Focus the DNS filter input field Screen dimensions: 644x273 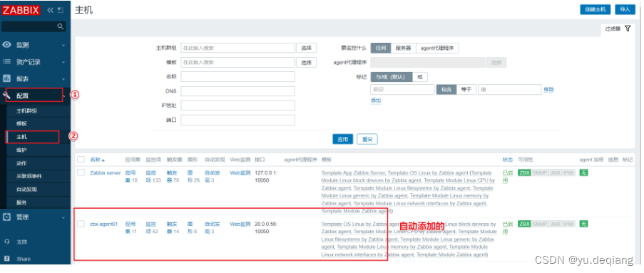pos(237,91)
